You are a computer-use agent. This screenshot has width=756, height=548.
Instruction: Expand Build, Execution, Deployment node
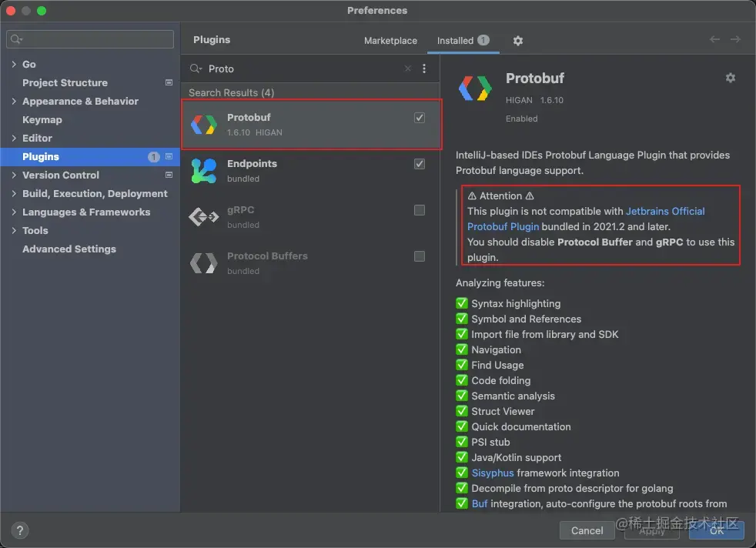coord(14,193)
